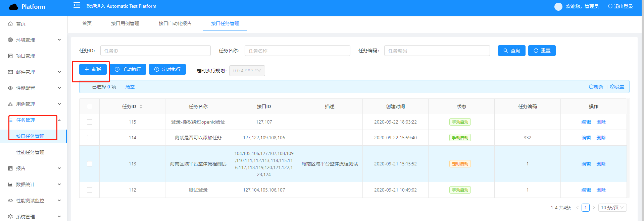The width and height of the screenshot is (644, 221).
Task: Click the 性能配置 sidebar icon
Action: 10,88
